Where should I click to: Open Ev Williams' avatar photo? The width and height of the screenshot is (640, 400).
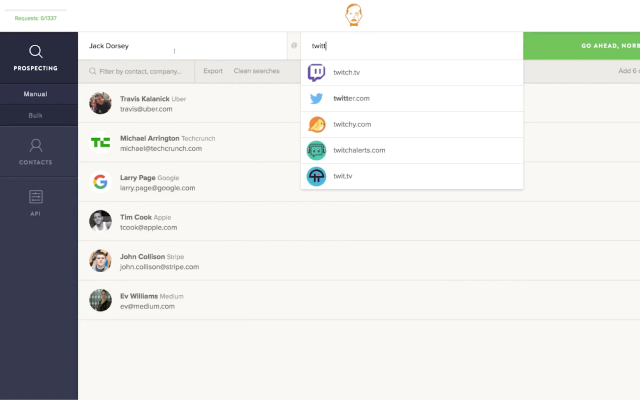coord(100,300)
